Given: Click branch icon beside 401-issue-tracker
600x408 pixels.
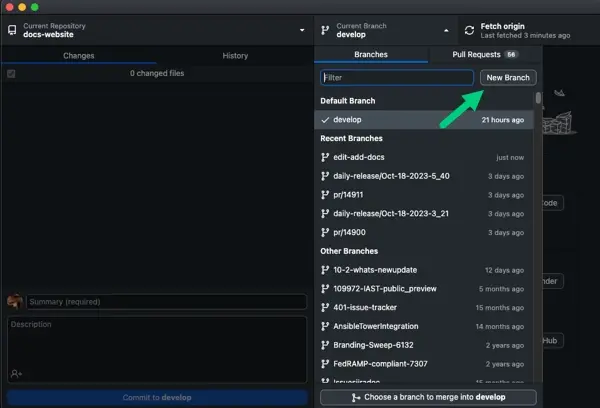Looking at the screenshot, I should (325, 307).
